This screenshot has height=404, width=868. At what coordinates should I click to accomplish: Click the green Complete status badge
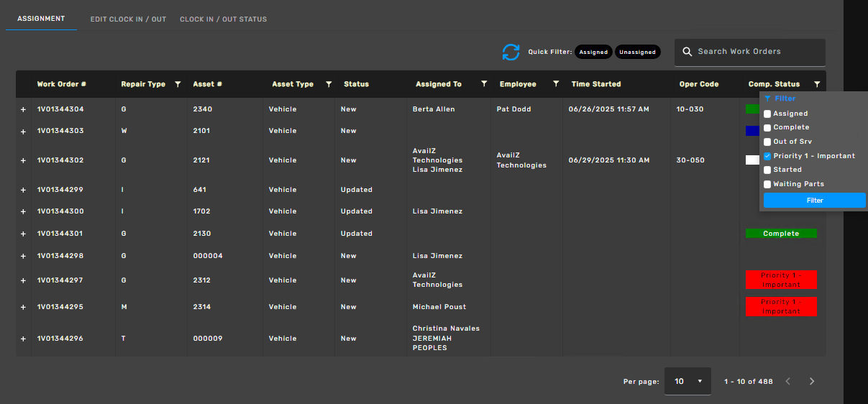(781, 234)
